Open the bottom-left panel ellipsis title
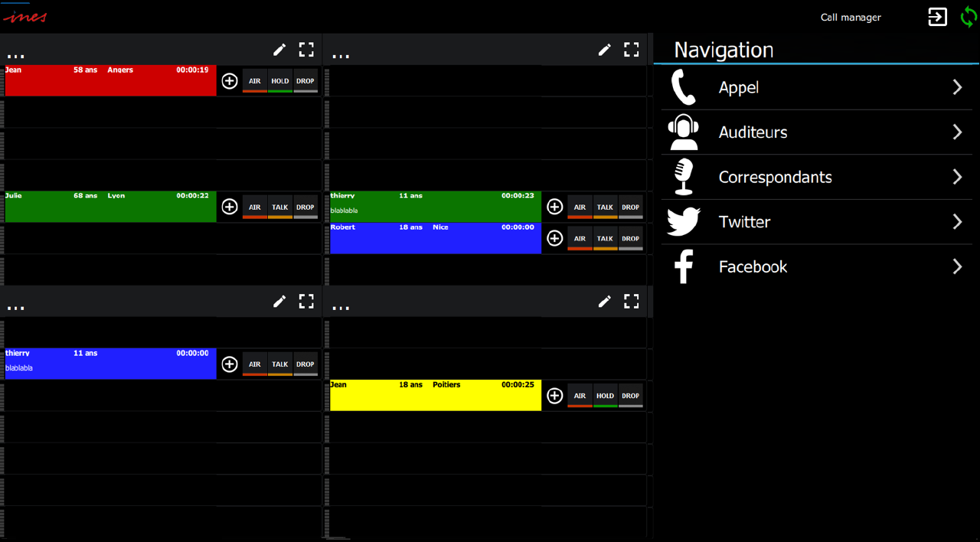 [15, 308]
